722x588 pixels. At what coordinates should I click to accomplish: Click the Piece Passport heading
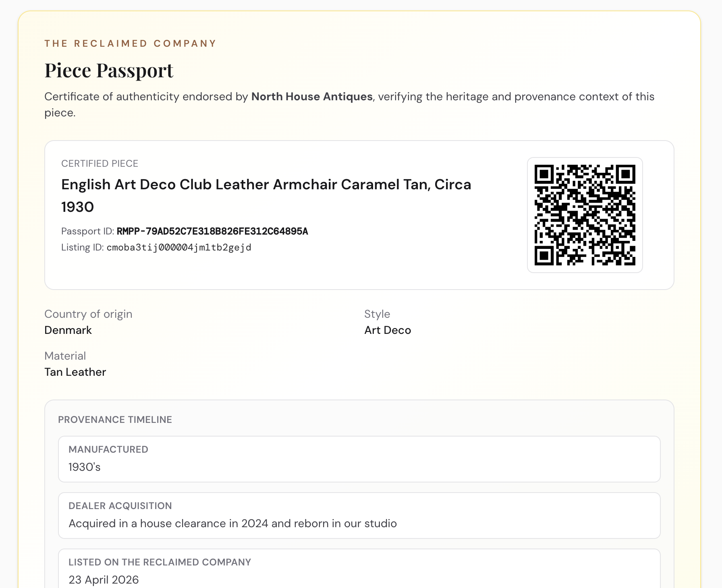pos(109,70)
